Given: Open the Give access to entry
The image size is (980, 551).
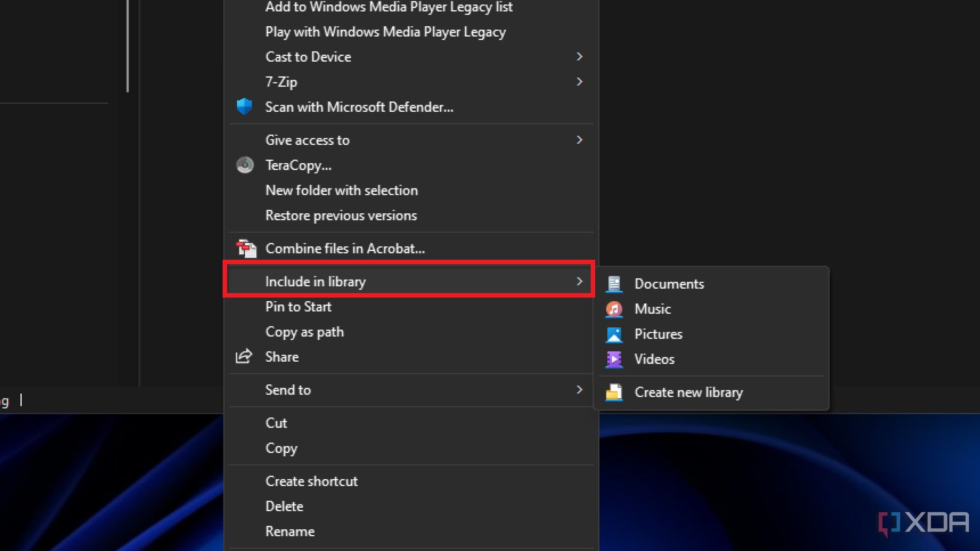Looking at the screenshot, I should (x=411, y=140).
